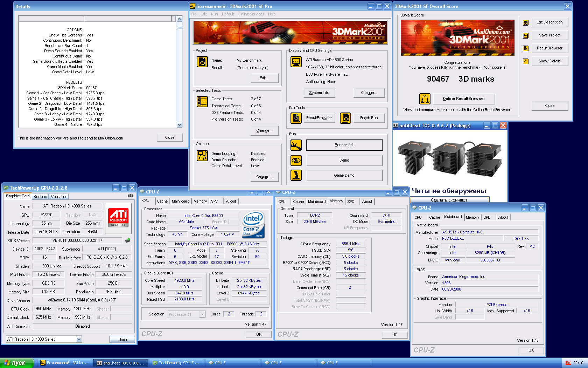This screenshot has width=588, height=368.
Task: Click the icon beside Edit Description
Action: (x=526, y=23)
